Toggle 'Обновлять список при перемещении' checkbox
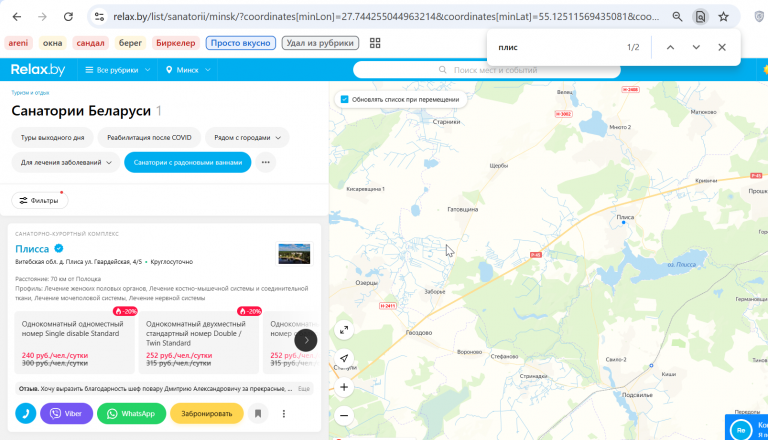Image resolution: width=768 pixels, height=440 pixels. [344, 99]
